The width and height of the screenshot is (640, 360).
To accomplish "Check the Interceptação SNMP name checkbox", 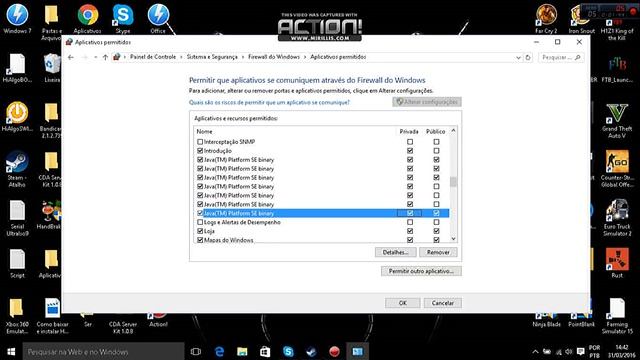I will [x=200, y=142].
